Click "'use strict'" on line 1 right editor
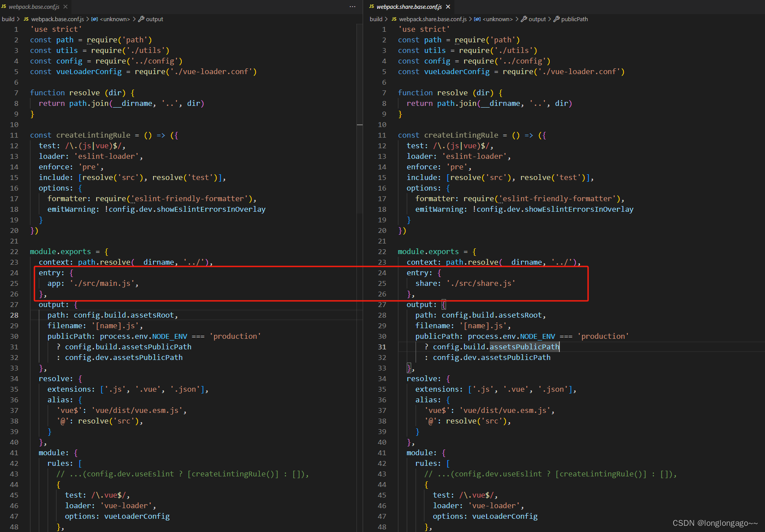The height and width of the screenshot is (532, 765). (424, 29)
